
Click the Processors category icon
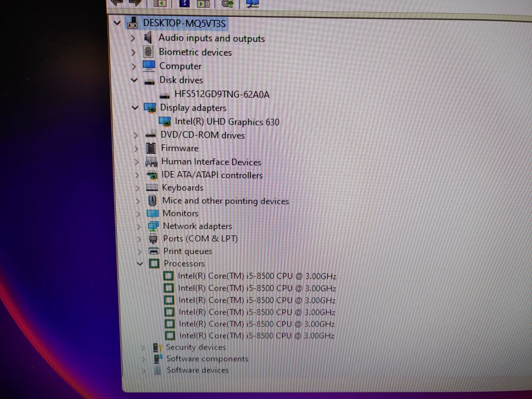(154, 263)
